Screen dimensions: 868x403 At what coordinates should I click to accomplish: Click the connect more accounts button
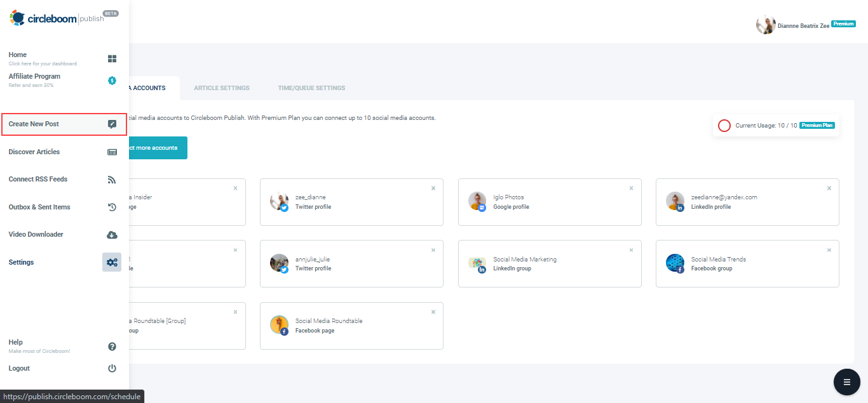click(158, 148)
